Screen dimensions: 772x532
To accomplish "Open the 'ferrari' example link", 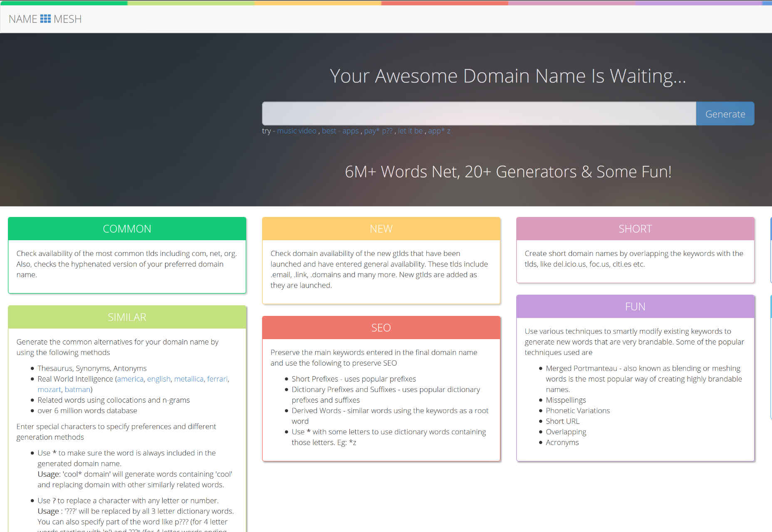I will [217, 379].
